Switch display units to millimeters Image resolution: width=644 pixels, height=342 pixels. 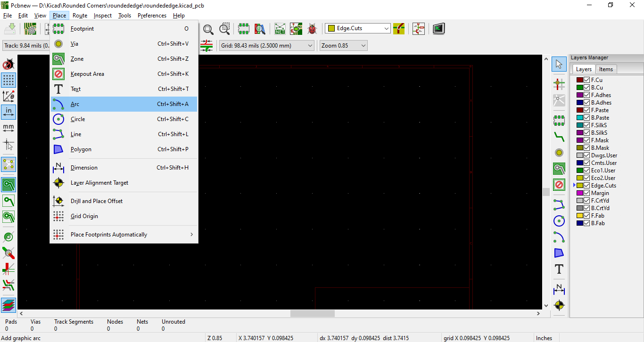pyautogui.click(x=8, y=127)
